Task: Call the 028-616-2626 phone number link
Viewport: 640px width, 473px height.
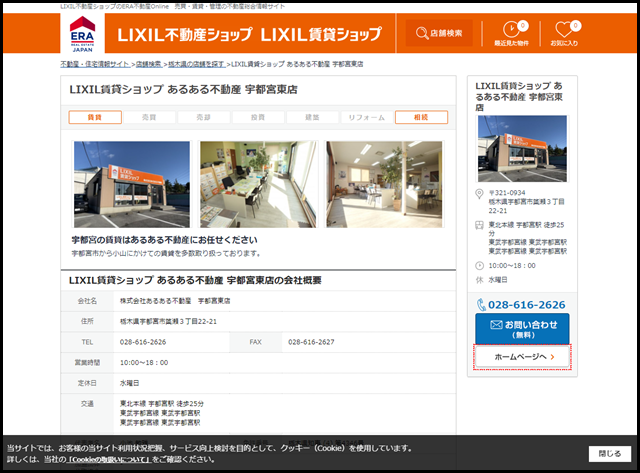Action: click(522, 305)
